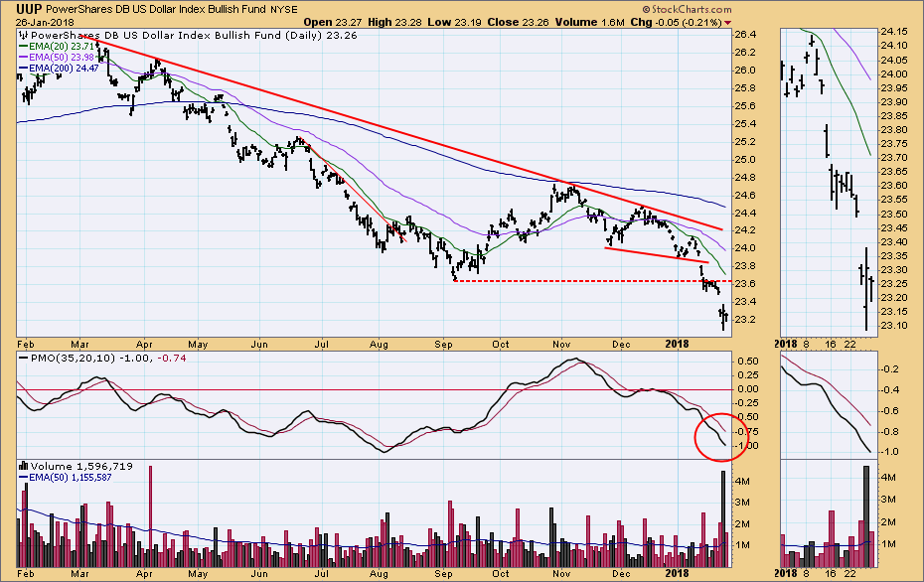Open the StockCharts.com attribution

pyautogui.click(x=688, y=9)
